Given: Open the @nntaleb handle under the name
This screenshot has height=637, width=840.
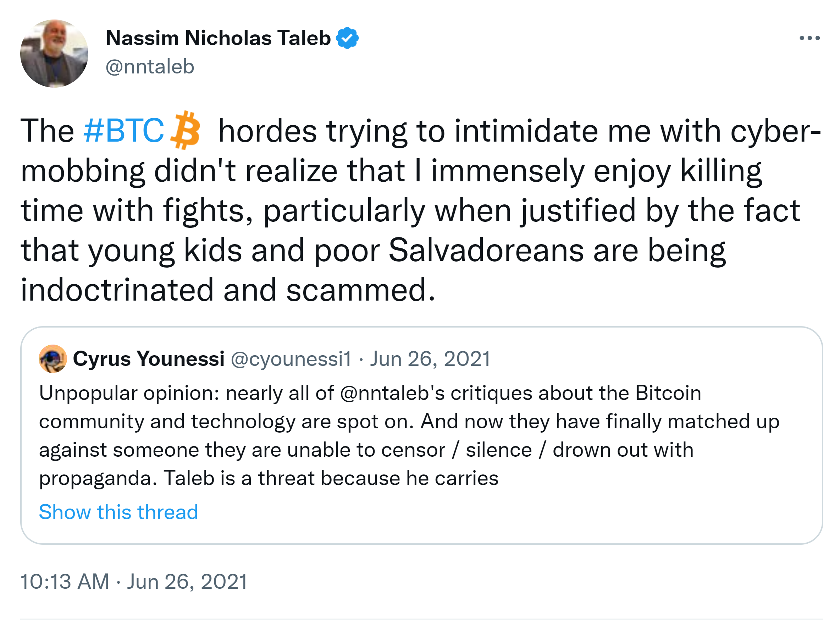Looking at the screenshot, I should click(x=150, y=67).
